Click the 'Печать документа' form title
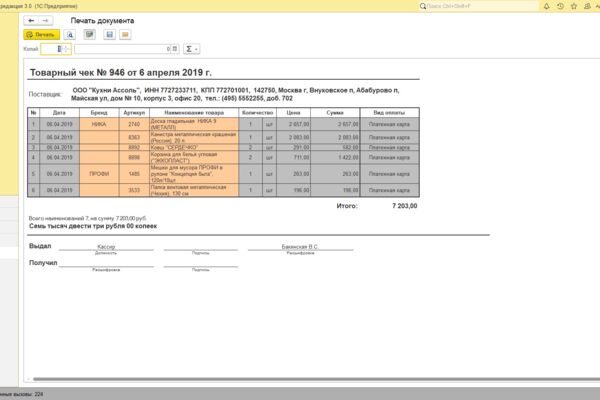 102,21
